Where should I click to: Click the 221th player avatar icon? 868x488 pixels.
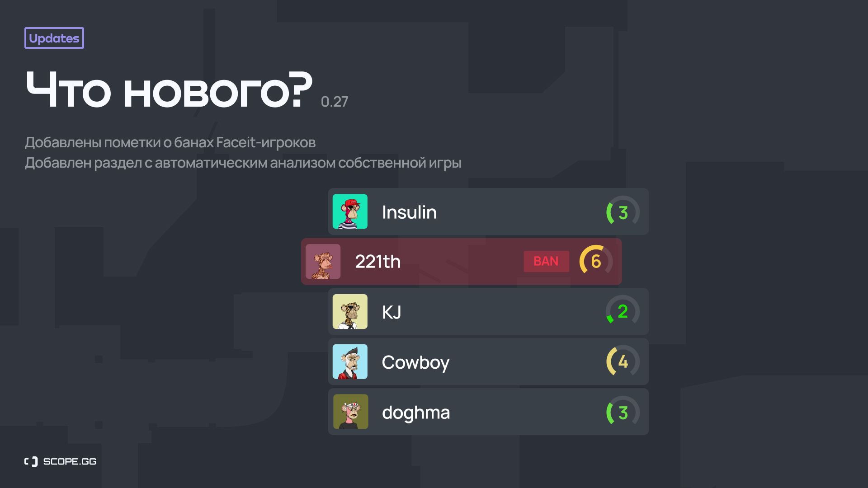click(x=322, y=262)
